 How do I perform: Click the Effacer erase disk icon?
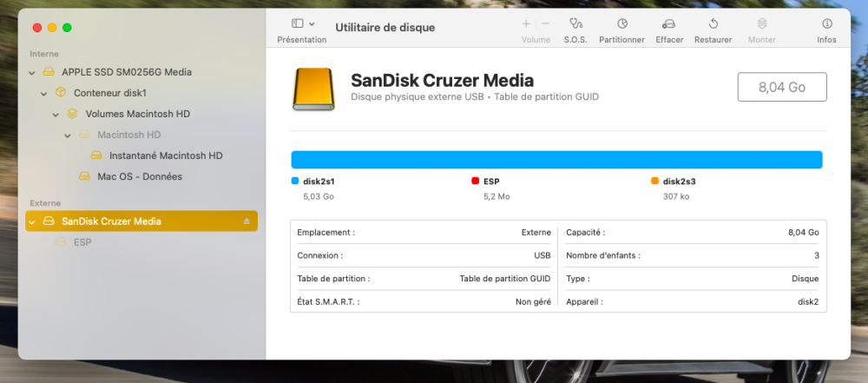669,23
